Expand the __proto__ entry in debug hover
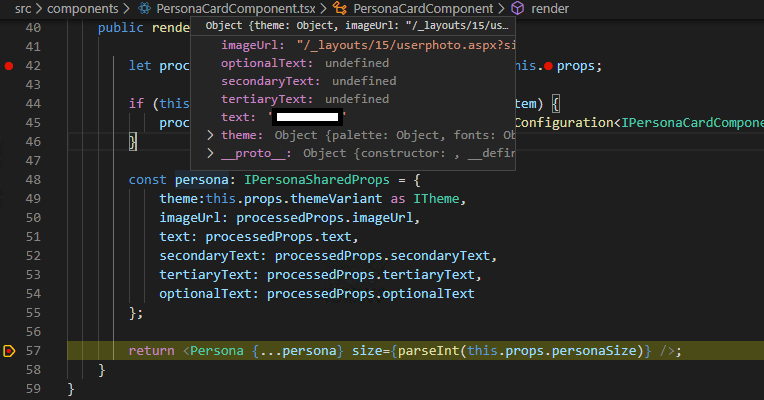This screenshot has height=400, width=764. click(x=210, y=153)
